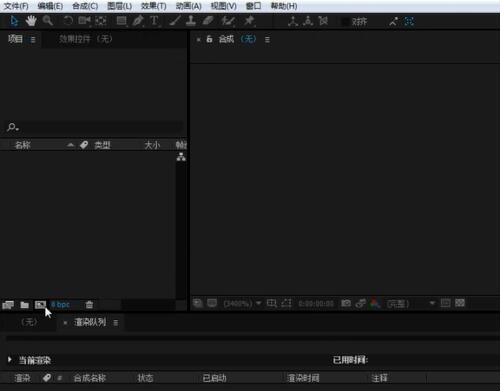Switch to the 项目 panel tab
The height and width of the screenshot is (391, 501).
(x=15, y=39)
